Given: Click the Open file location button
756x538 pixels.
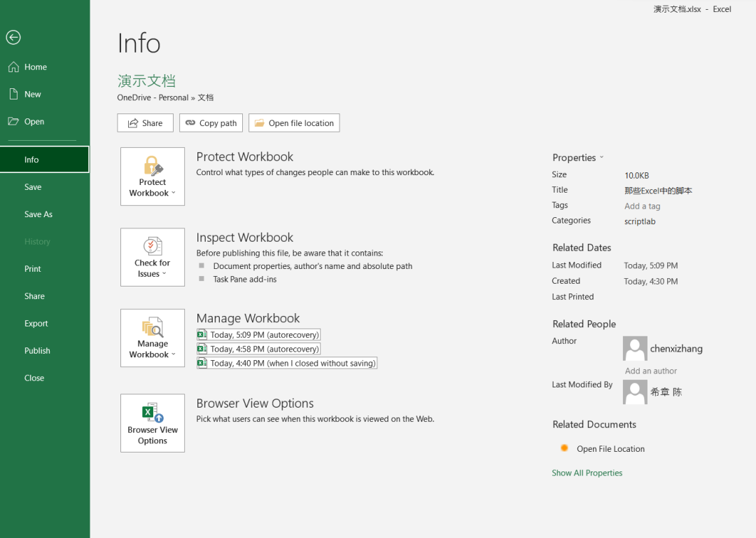Looking at the screenshot, I should [294, 123].
